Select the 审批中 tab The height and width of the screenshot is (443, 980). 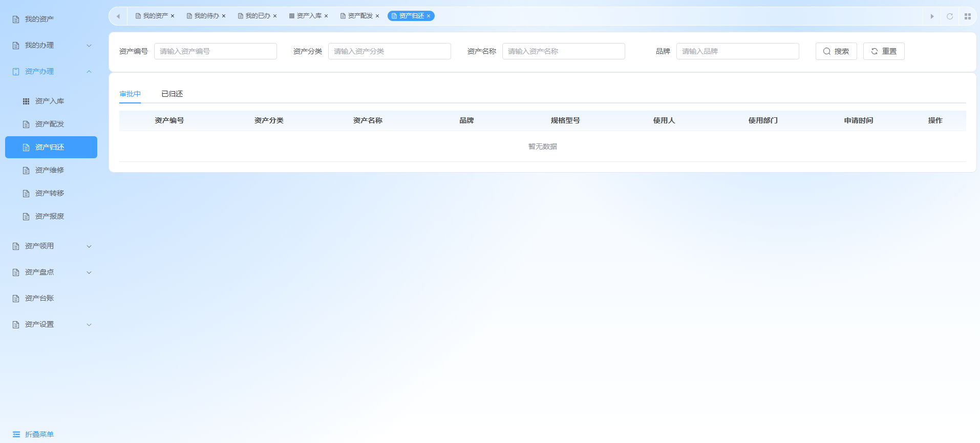pyautogui.click(x=130, y=94)
